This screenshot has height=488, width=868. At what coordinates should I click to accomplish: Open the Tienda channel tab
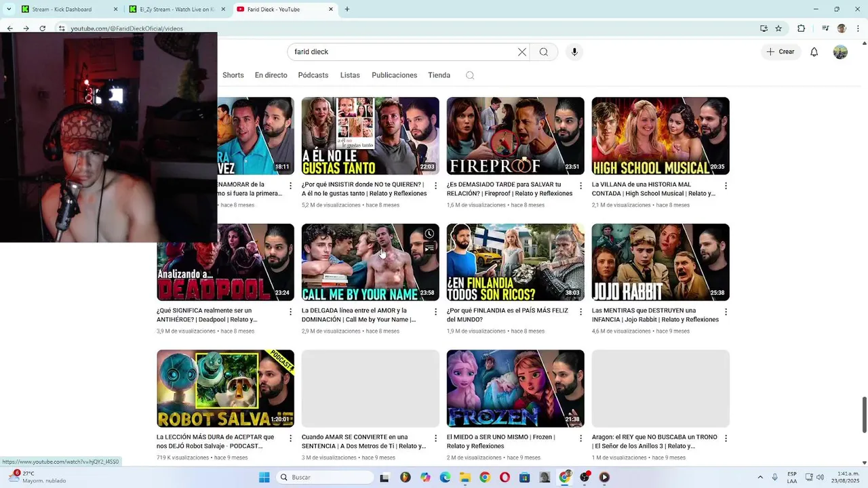[x=439, y=75]
